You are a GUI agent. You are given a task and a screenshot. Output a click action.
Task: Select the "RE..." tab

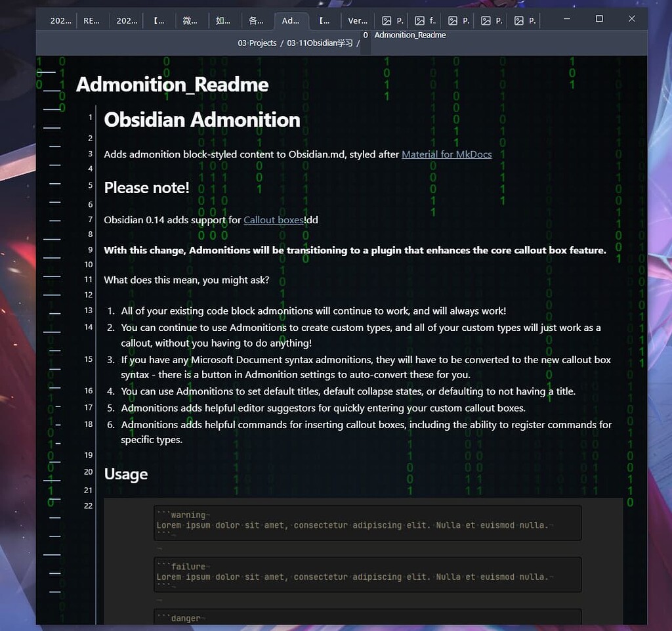(91, 20)
